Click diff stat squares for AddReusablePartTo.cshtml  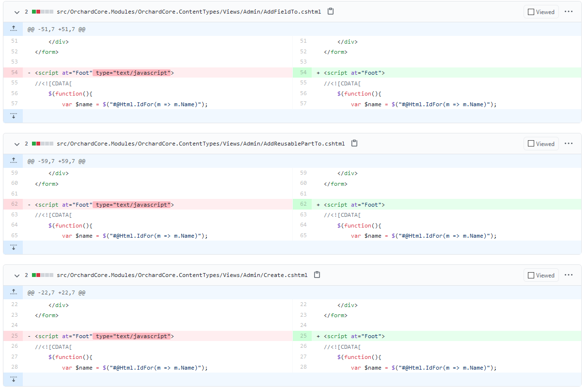42,144
